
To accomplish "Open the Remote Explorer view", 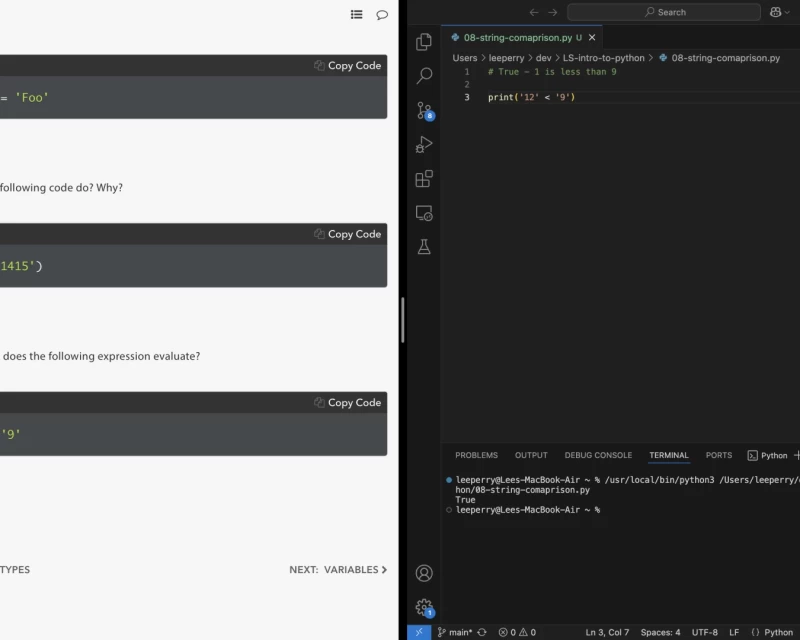I will coord(424,213).
